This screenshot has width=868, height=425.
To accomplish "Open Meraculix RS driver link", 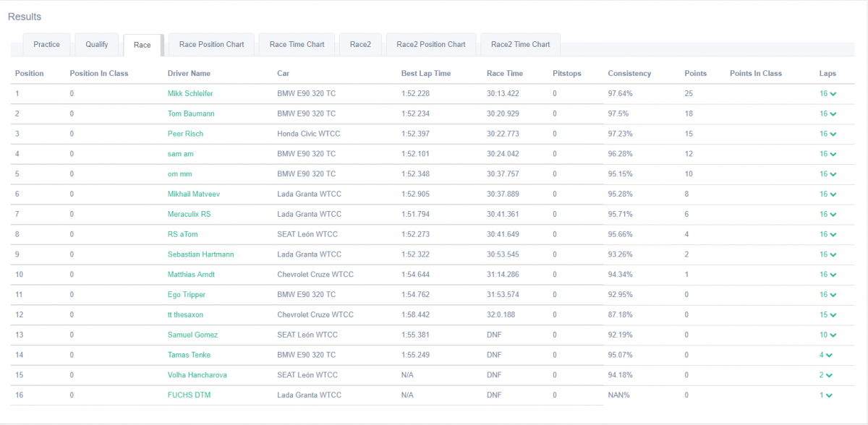I will tap(189, 215).
